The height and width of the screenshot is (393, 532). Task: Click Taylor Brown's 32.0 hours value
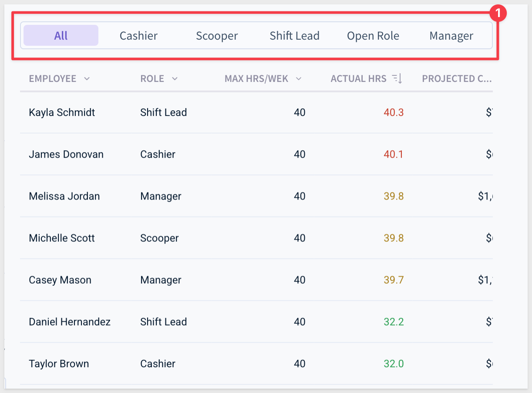394,364
